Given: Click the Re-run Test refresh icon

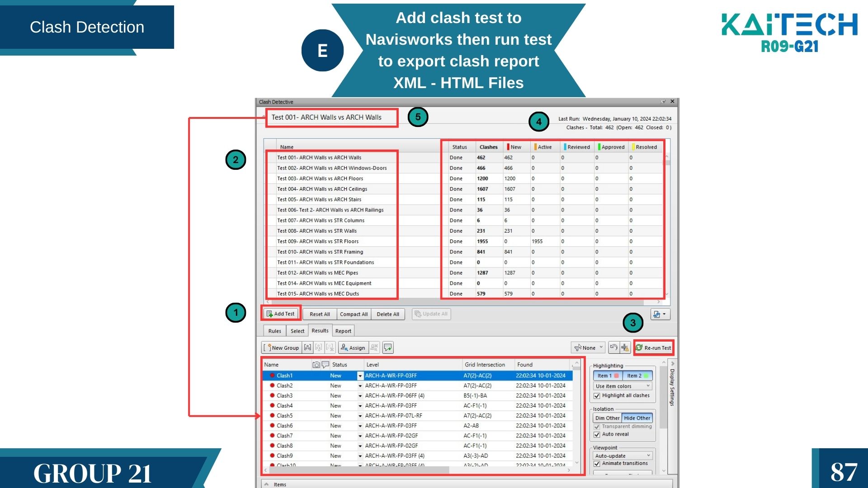Looking at the screenshot, I should point(639,347).
